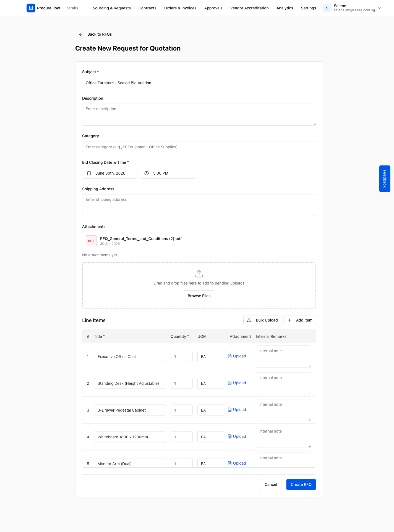Click the Description text area
Screen dimensions: 394x532
199,115
